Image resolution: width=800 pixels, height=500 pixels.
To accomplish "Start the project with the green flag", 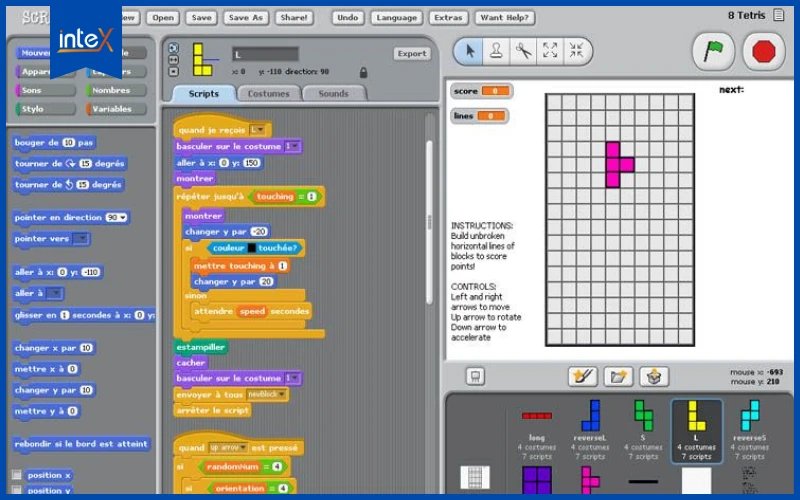I will pos(713,51).
